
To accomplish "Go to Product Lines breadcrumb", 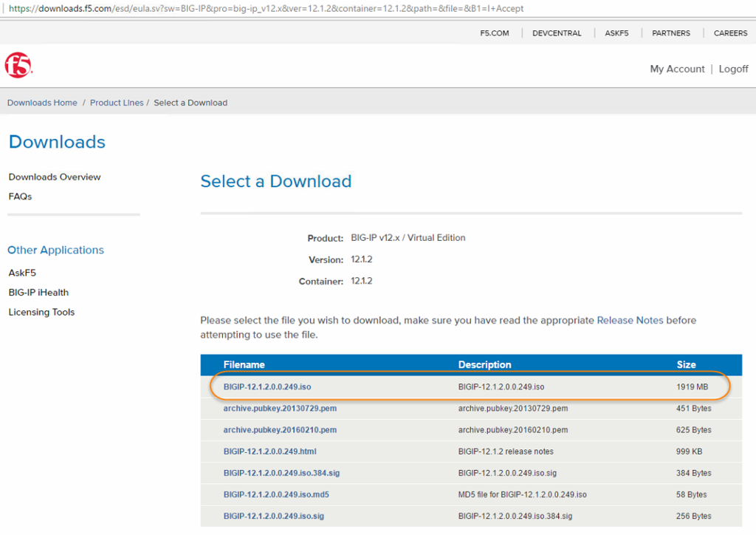I will [117, 103].
